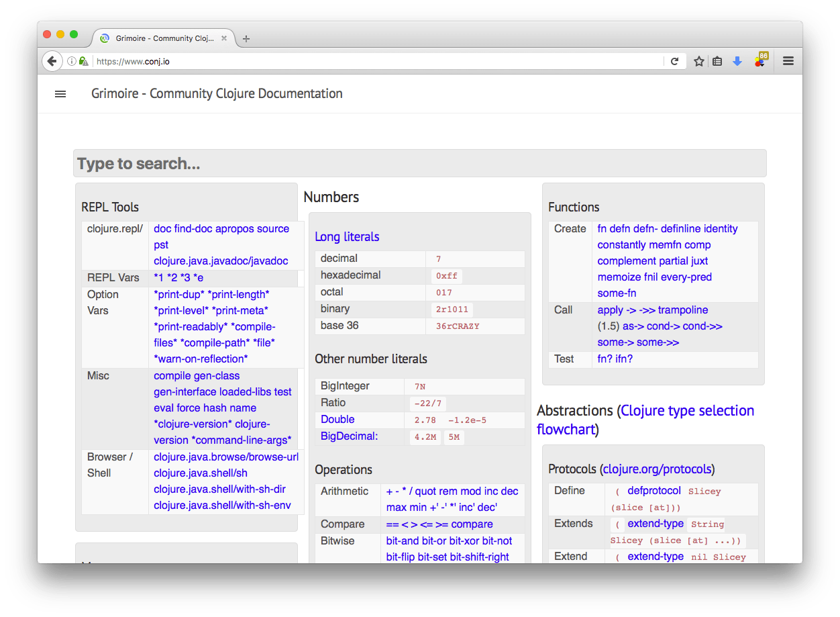The width and height of the screenshot is (840, 617).
Task: Open the pst link under clojure.repl/
Action: pyautogui.click(x=161, y=245)
